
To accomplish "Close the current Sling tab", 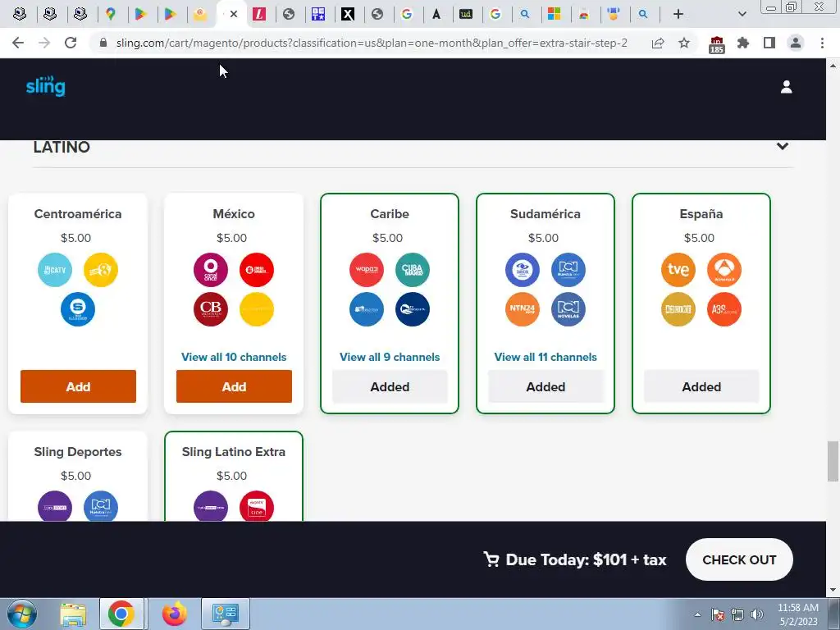I will click(234, 14).
